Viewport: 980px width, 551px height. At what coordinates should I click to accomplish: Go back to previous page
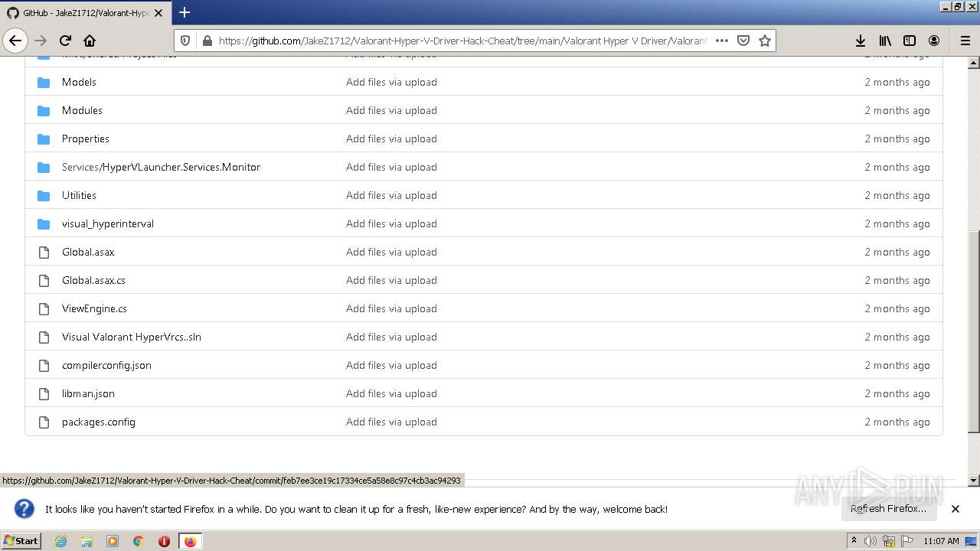(15, 41)
